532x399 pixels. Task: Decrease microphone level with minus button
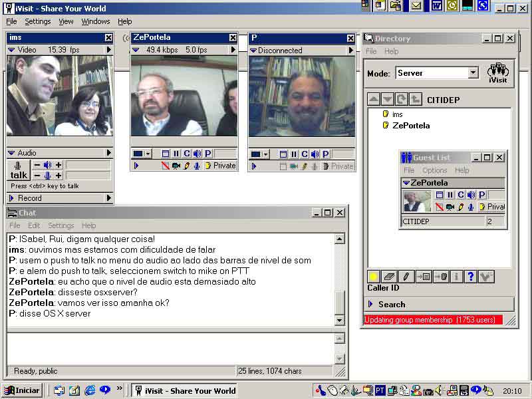coord(37,176)
